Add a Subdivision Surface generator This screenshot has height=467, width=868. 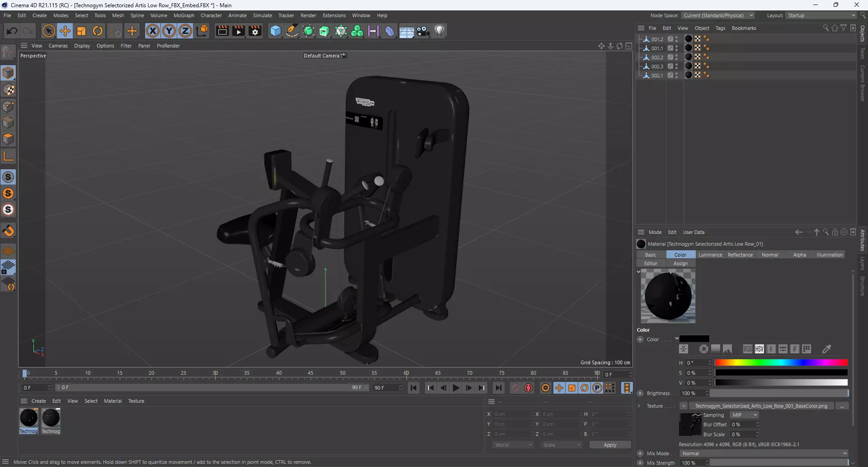(309, 31)
